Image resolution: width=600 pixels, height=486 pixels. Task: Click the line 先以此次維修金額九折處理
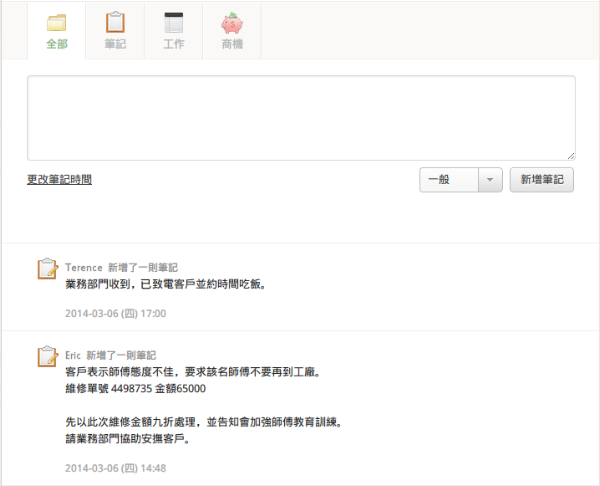(130, 422)
